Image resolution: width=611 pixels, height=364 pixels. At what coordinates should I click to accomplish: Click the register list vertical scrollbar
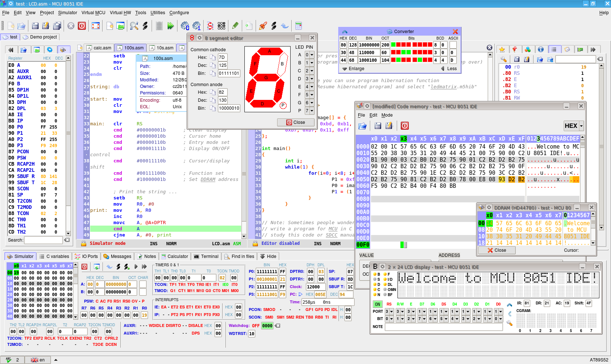coord(68,145)
